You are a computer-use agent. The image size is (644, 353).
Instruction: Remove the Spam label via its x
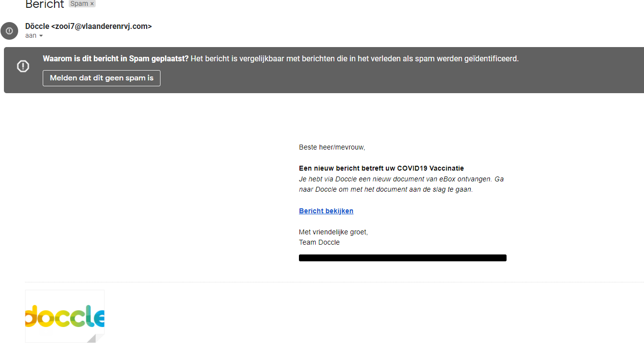coord(92,4)
